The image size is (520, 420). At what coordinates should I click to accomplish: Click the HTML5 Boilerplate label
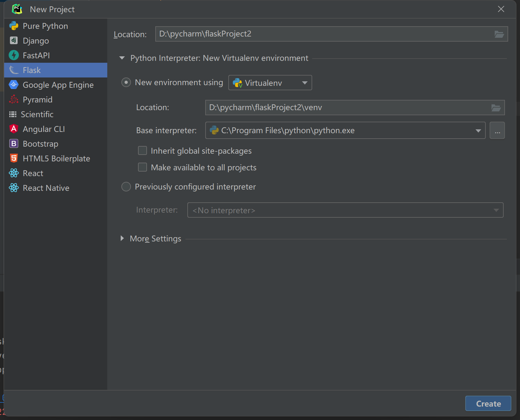(x=56, y=158)
